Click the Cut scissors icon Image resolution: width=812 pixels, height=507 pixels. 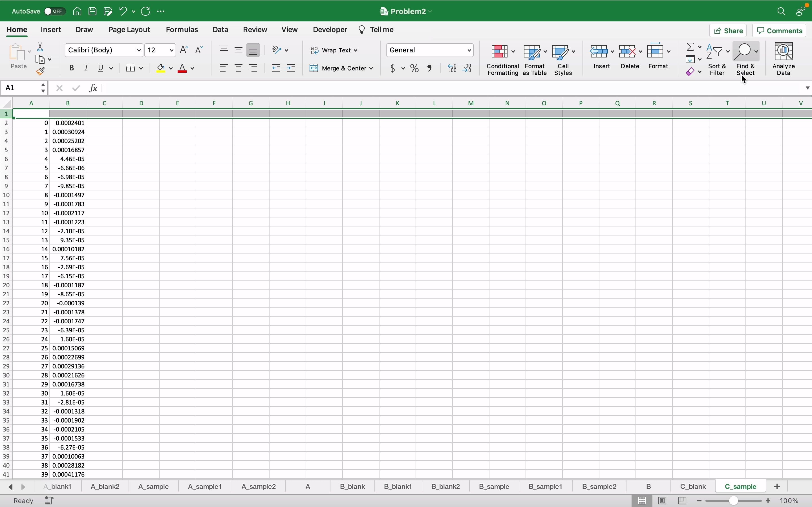[x=40, y=47]
